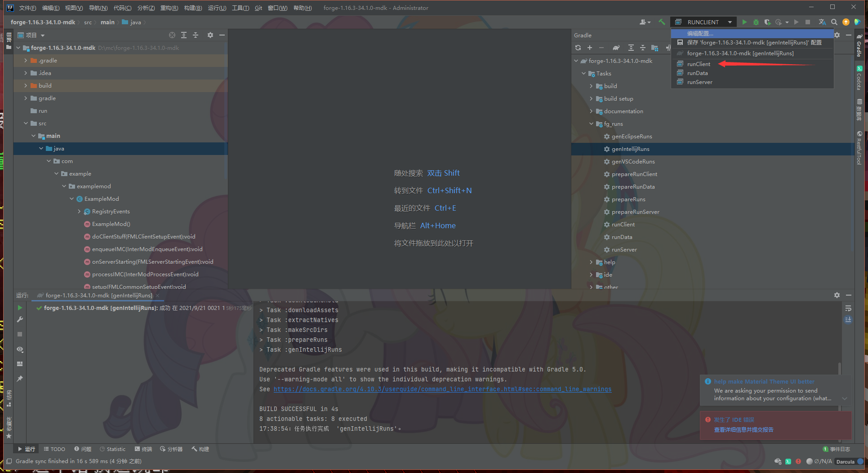The height and width of the screenshot is (473, 868).
Task: Select runClient from the configuration list
Action: pos(699,64)
